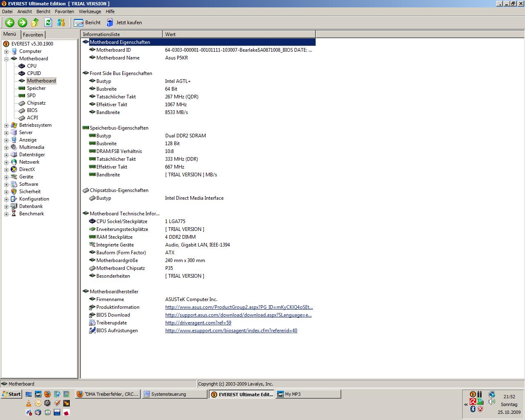The height and width of the screenshot is (420, 525).
Task: Select the DRAM:FSB Verhältnis row
Action: point(199,151)
